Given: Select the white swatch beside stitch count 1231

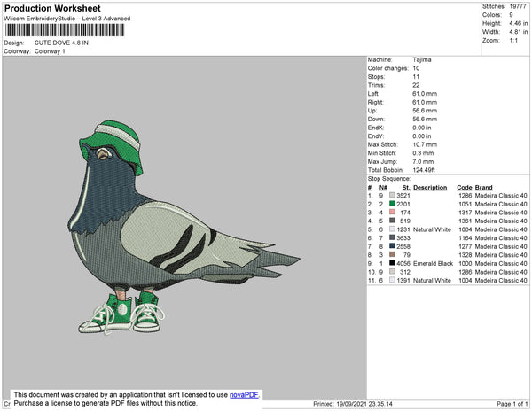Looking at the screenshot, I should (x=392, y=229).
